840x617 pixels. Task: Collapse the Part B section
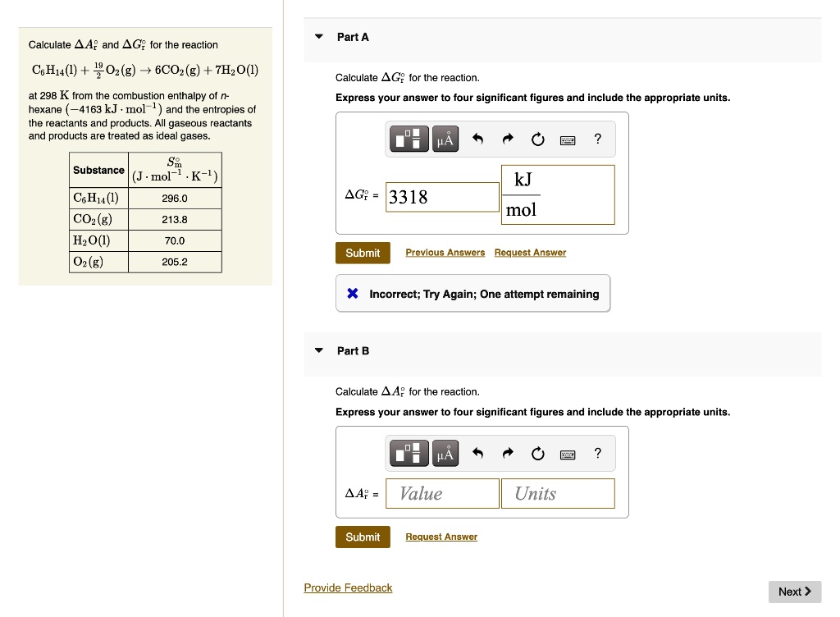click(x=318, y=350)
